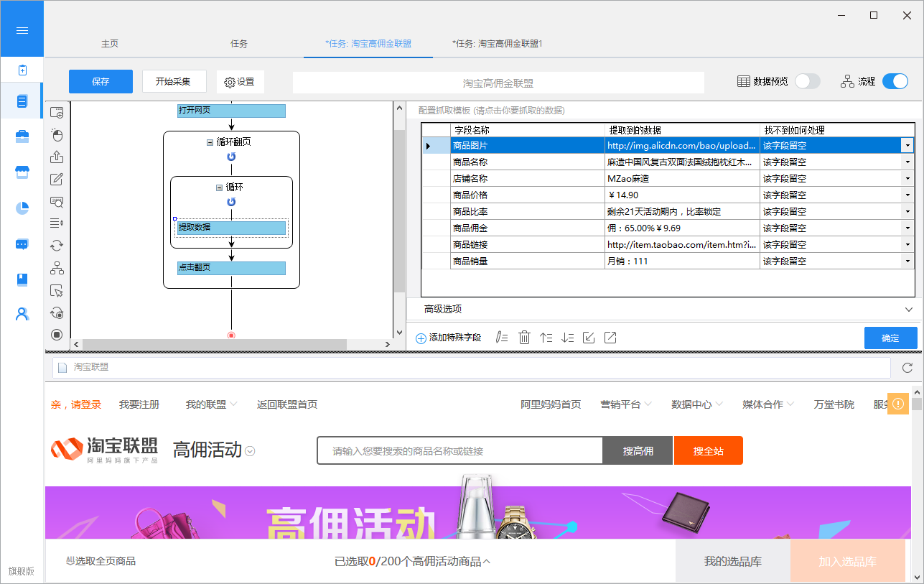Select the loop circular arrows tool

(57, 246)
